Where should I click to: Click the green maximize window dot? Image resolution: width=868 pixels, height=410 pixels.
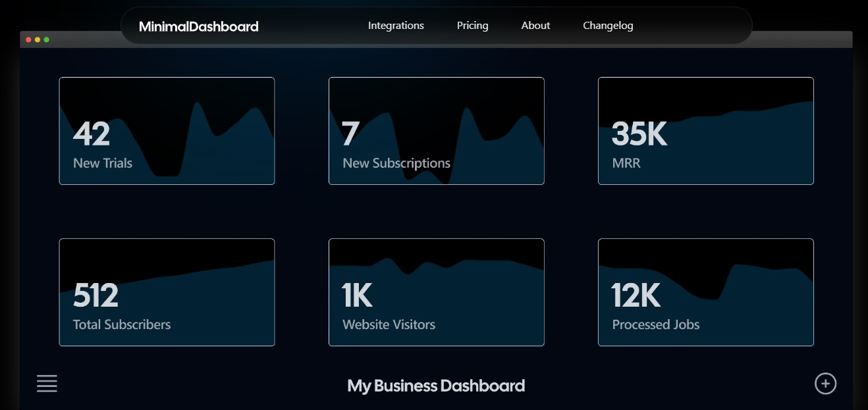[x=47, y=40]
